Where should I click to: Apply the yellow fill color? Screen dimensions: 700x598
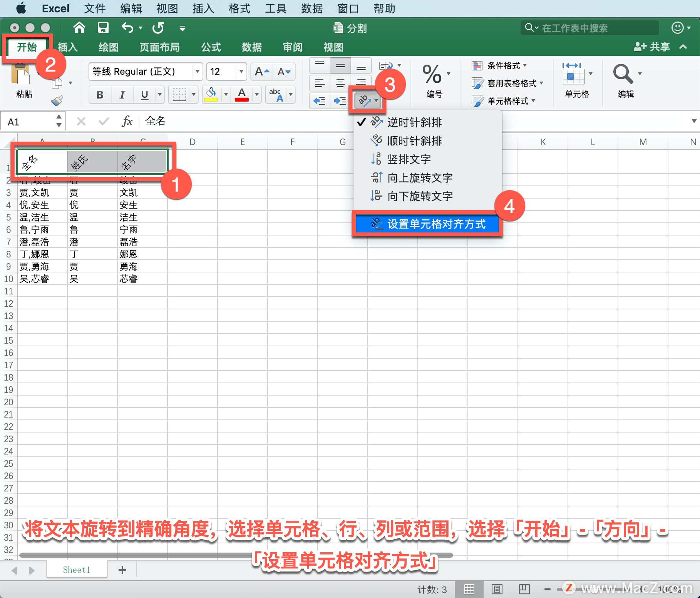pos(211,95)
